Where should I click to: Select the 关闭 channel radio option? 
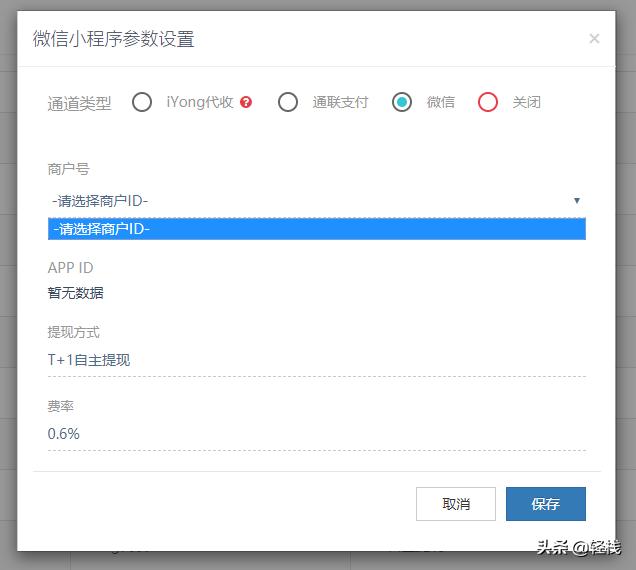(488, 102)
